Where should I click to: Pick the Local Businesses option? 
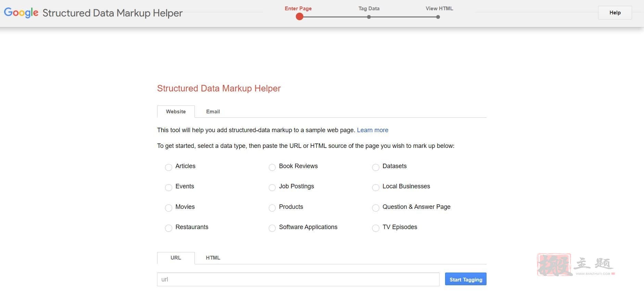tap(376, 187)
